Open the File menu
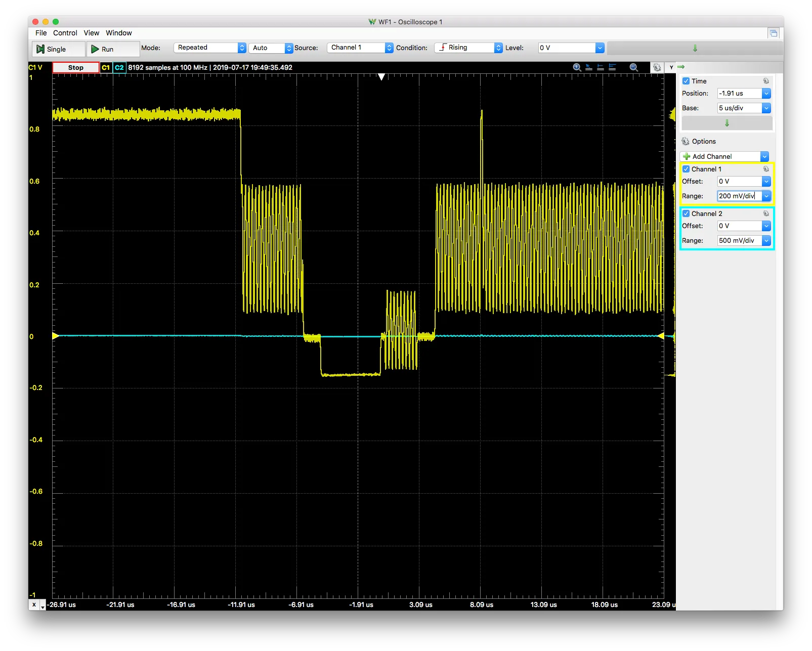812x651 pixels. pyautogui.click(x=41, y=33)
